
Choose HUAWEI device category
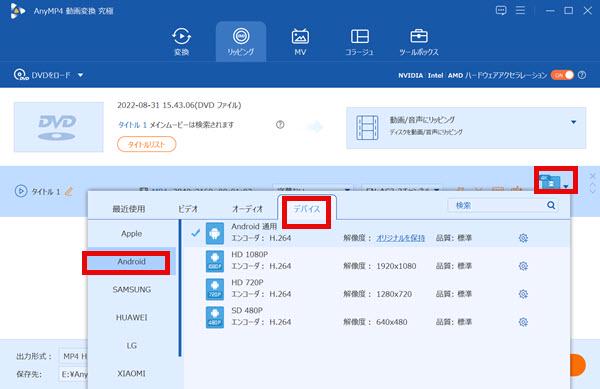132,317
